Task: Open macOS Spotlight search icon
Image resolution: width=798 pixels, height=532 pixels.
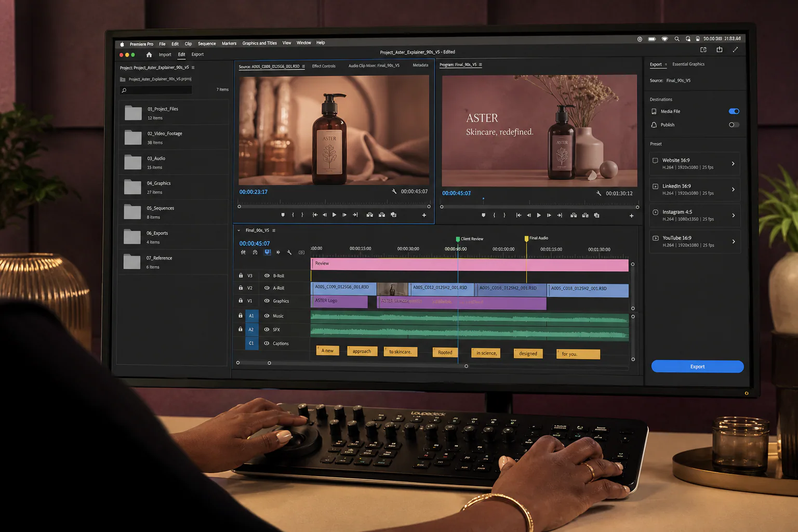Action: (677, 39)
